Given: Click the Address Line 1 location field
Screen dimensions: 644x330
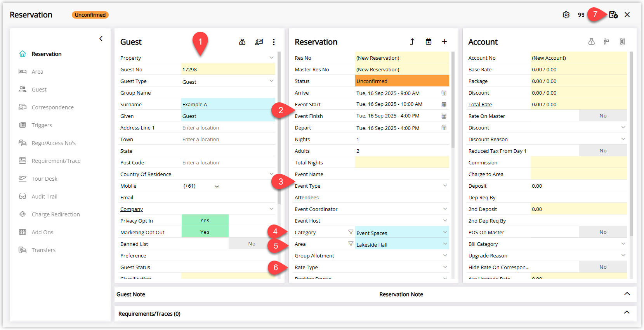Looking at the screenshot, I should [228, 128].
